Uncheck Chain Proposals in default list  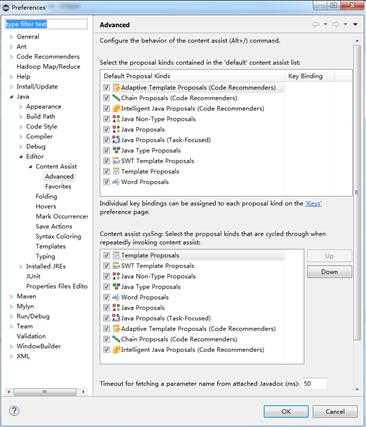(106, 98)
